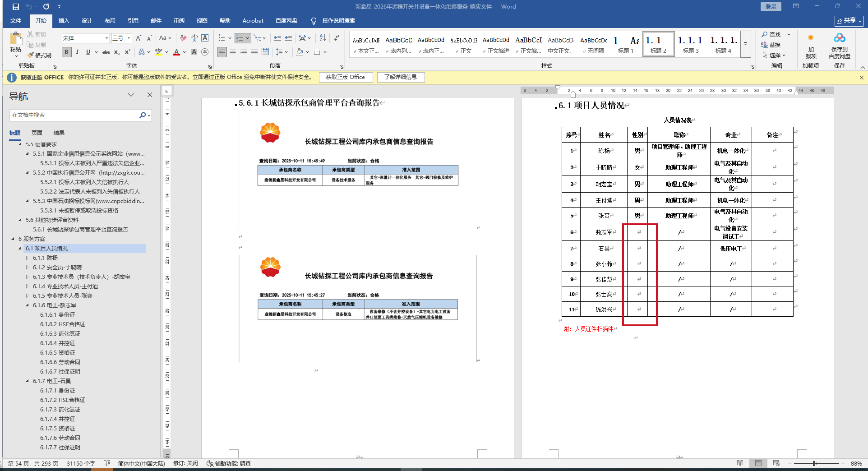Open Find (查找) in the editing group
Image resolution: width=868 pixels, height=471 pixels.
(x=771, y=34)
